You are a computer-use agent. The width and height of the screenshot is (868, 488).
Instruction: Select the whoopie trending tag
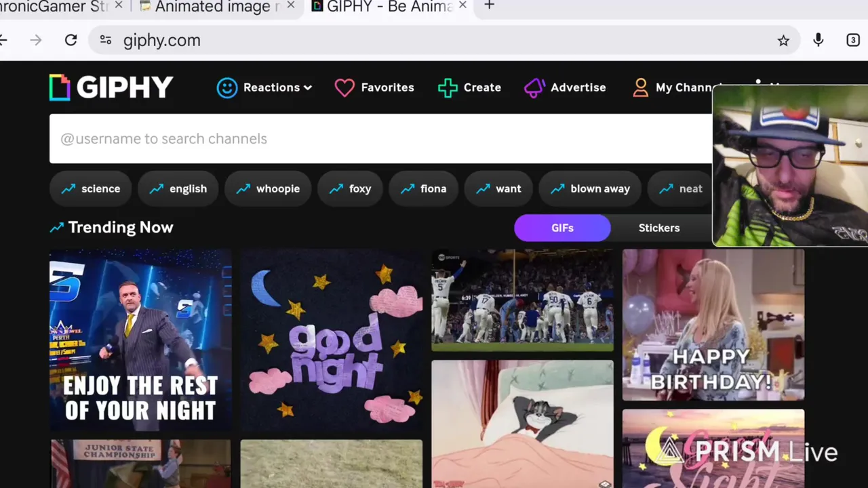267,188
